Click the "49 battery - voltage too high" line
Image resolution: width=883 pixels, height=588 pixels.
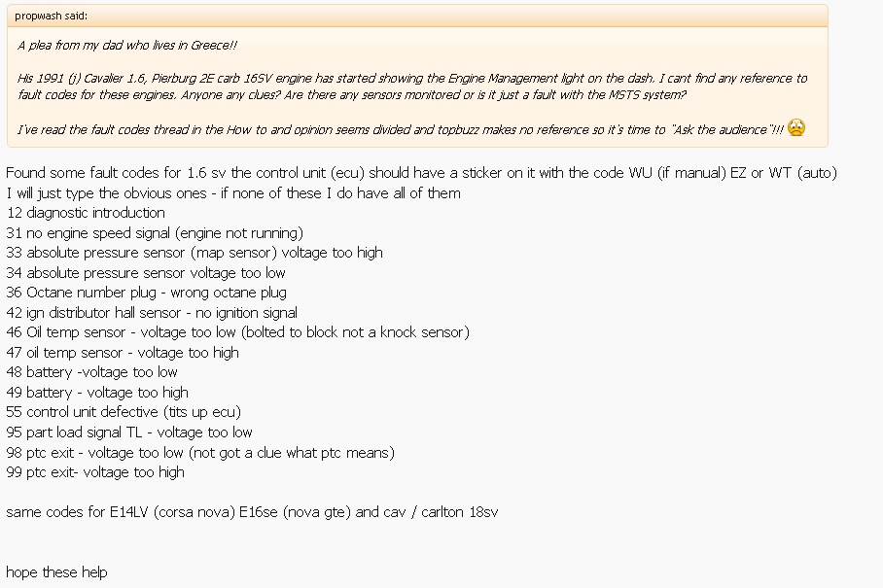[97, 393]
